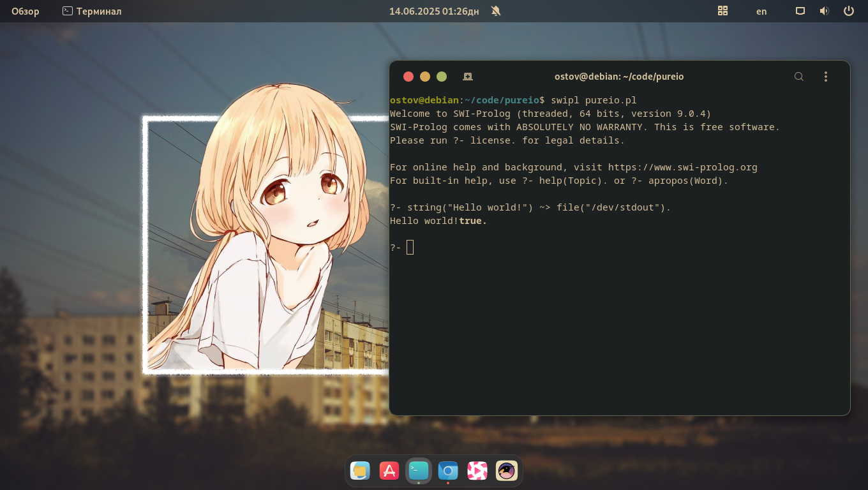Click the muted notifications bell icon
This screenshot has height=490, width=868.
(x=496, y=11)
